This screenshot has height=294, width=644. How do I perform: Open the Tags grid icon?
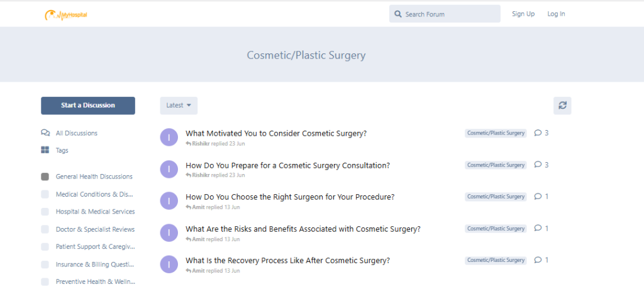(x=45, y=150)
